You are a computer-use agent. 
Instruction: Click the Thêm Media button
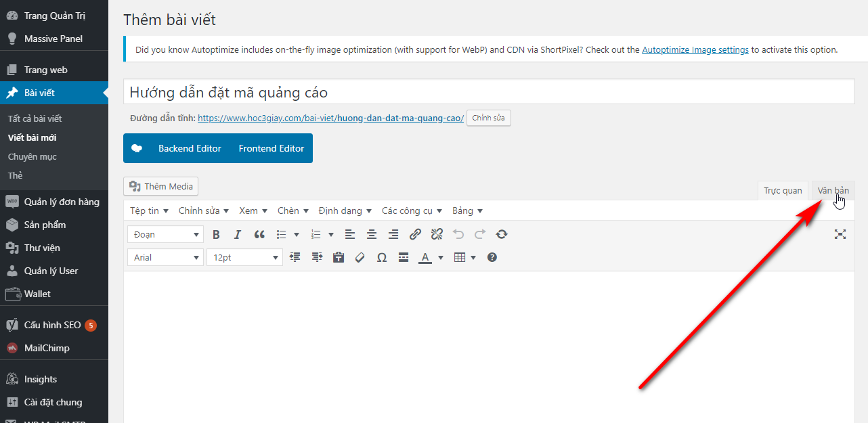pyautogui.click(x=161, y=187)
